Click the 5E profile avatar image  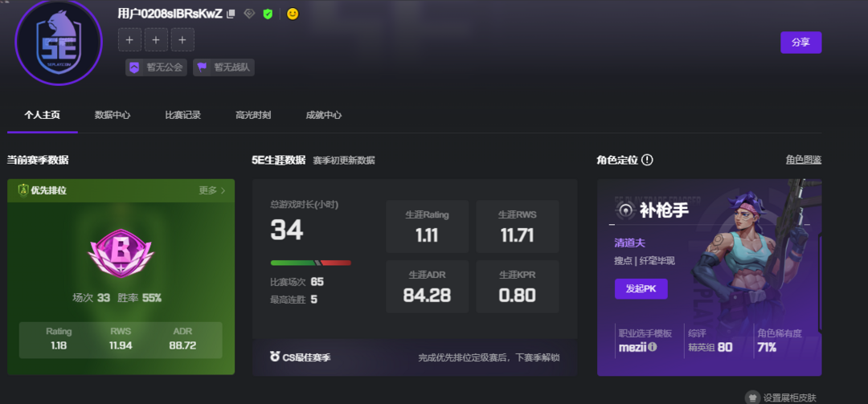[x=59, y=43]
